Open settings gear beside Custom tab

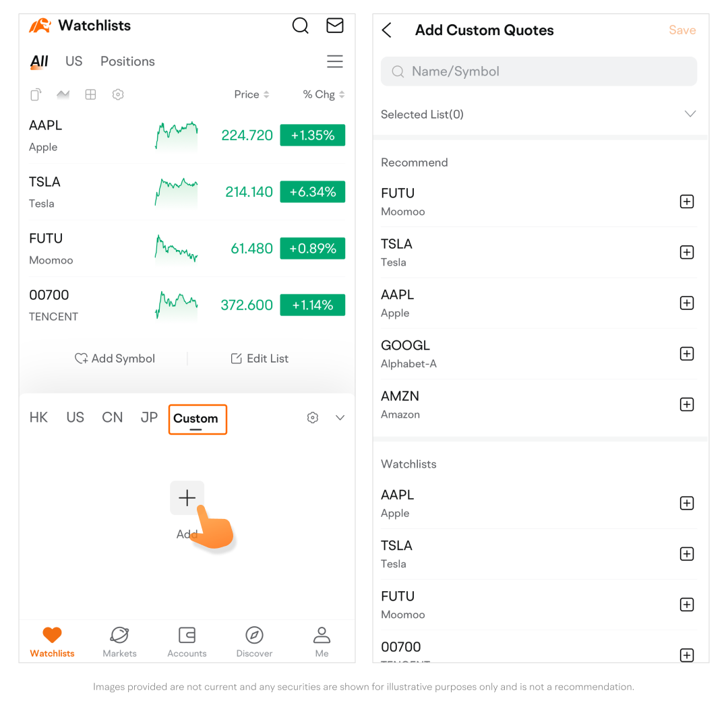[x=313, y=418]
